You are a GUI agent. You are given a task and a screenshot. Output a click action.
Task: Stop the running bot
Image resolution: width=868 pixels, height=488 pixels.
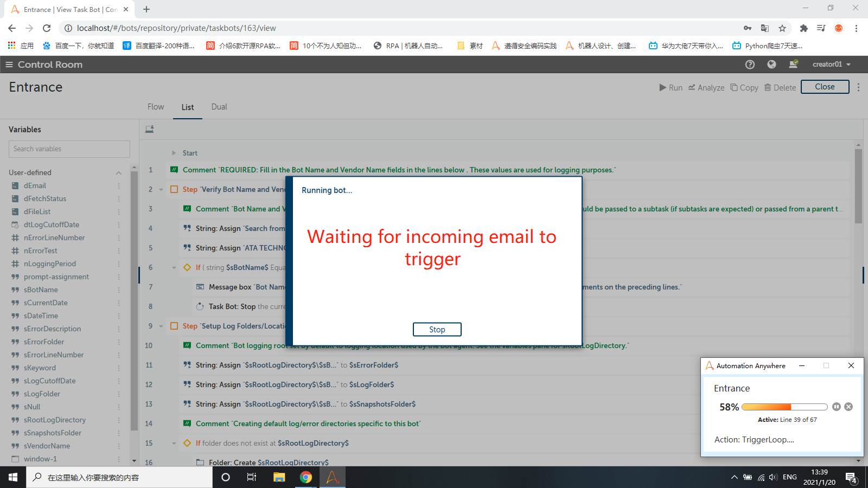(x=437, y=330)
